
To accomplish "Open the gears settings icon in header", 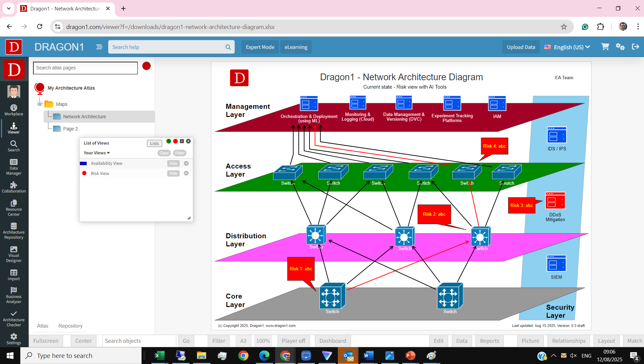I will click(x=620, y=47).
